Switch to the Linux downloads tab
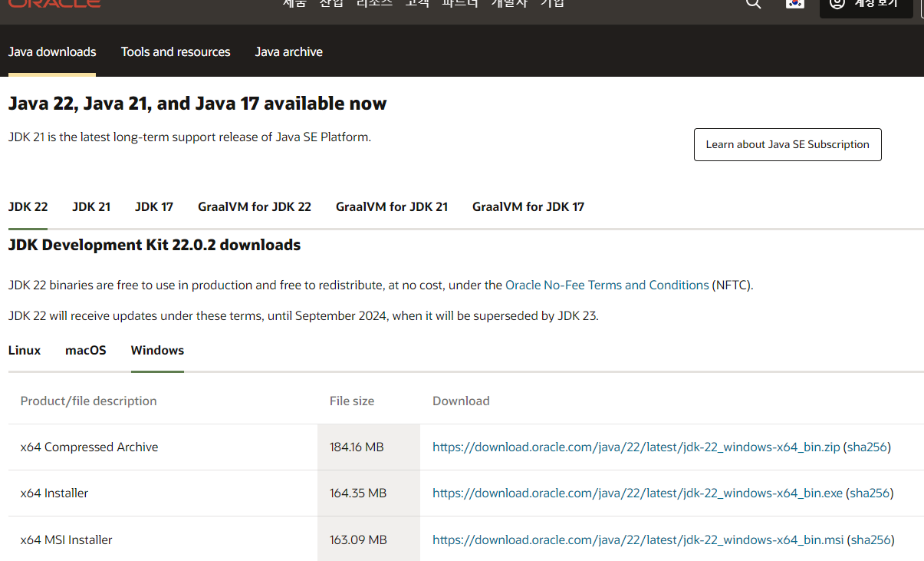Image resolution: width=924 pixels, height=561 pixels. click(25, 350)
